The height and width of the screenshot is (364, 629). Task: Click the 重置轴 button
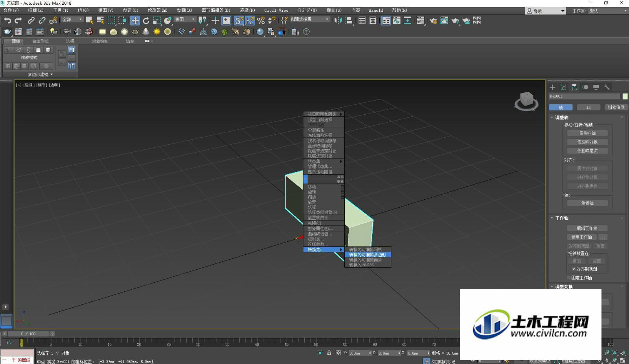tap(587, 203)
